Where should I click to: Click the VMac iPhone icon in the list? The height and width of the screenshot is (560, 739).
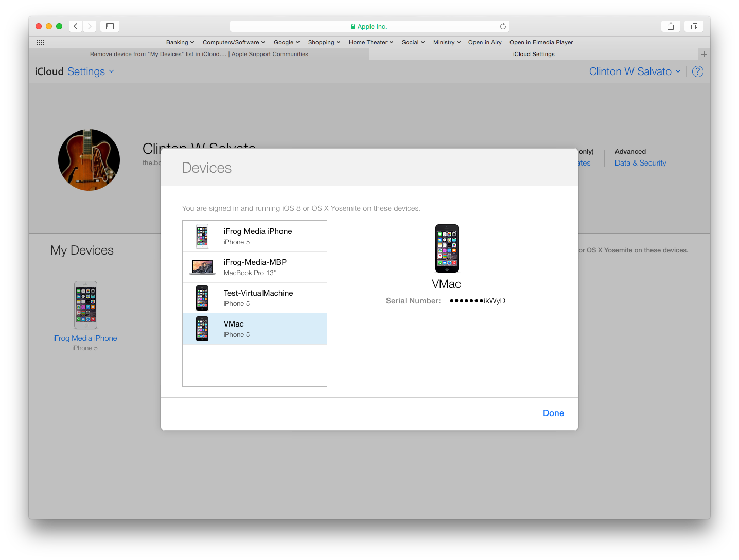tap(202, 329)
